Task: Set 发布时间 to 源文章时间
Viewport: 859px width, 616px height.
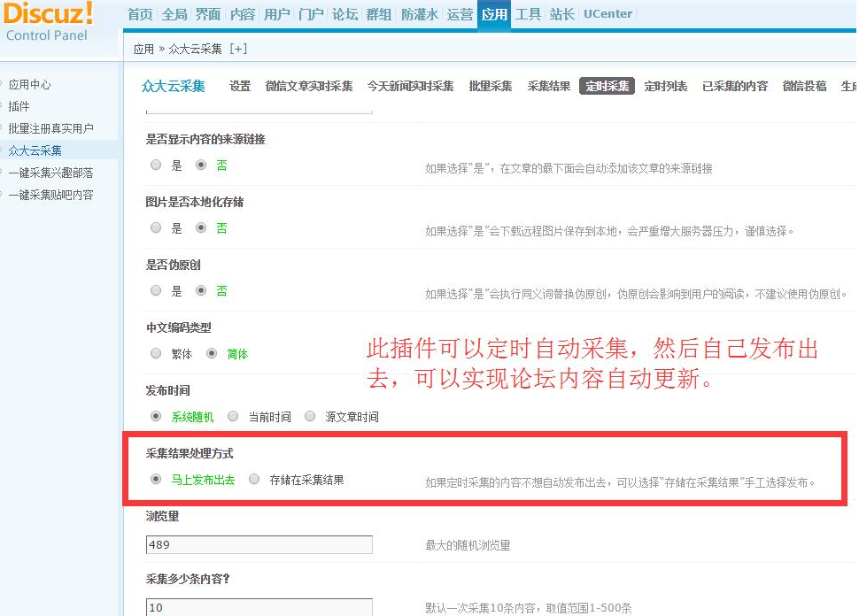Action: 310,417
